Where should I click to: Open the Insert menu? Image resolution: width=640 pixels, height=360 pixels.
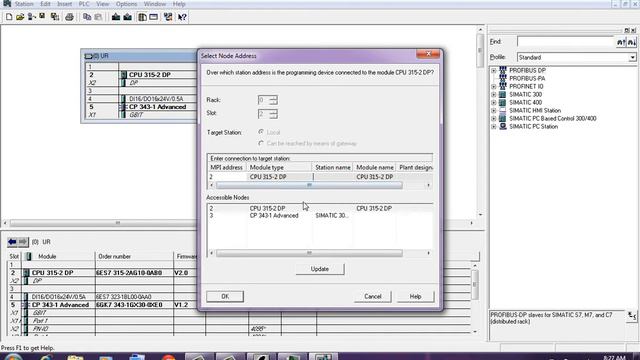(64, 4)
